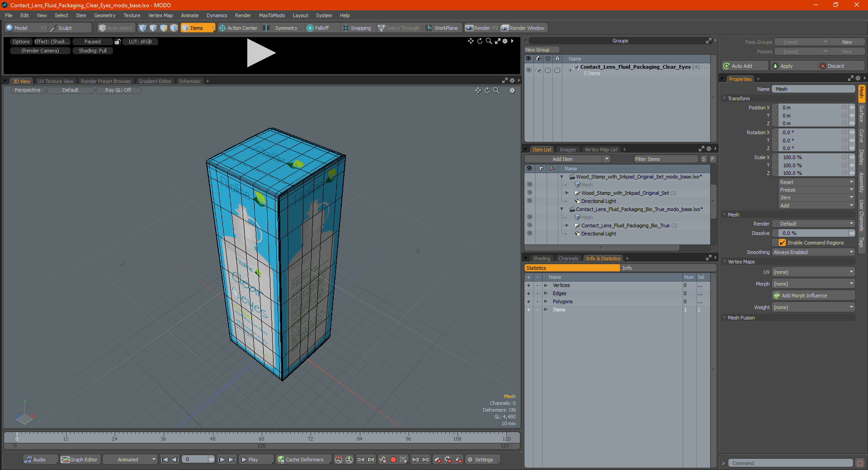Click the zoom magnifier in 3D viewport
This screenshot has width=868, height=470.
pyautogui.click(x=496, y=90)
